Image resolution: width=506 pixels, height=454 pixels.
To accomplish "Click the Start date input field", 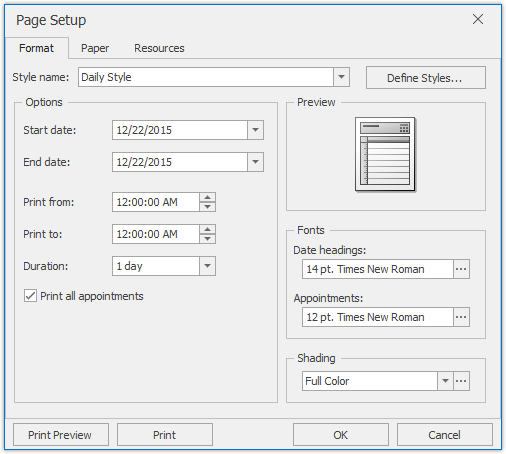I will pos(180,130).
